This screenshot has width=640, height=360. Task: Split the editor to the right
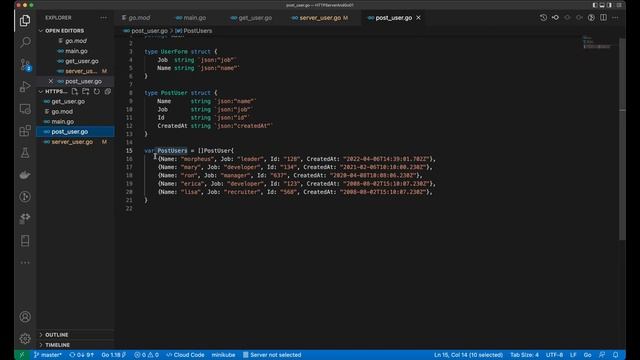pos(603,18)
